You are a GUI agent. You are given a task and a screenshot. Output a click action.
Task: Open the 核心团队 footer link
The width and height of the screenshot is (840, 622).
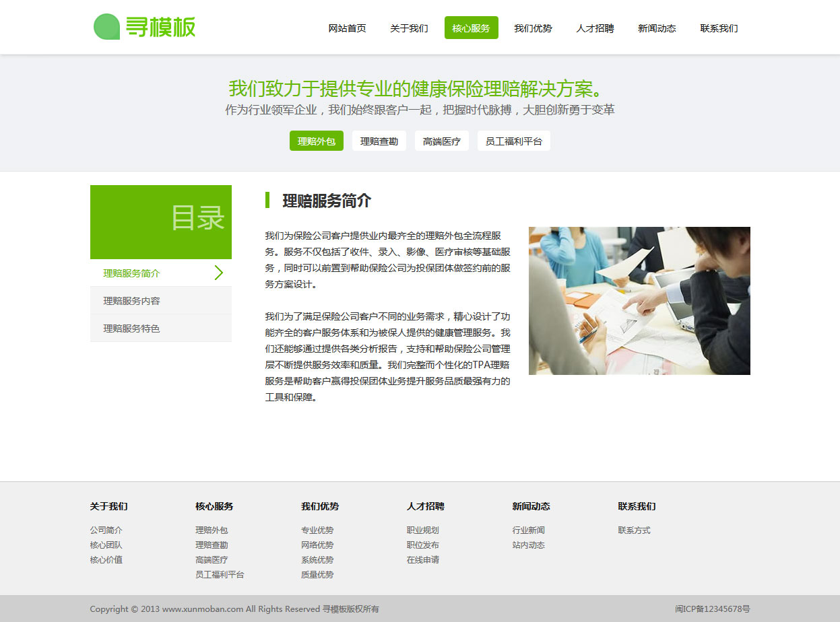106,545
